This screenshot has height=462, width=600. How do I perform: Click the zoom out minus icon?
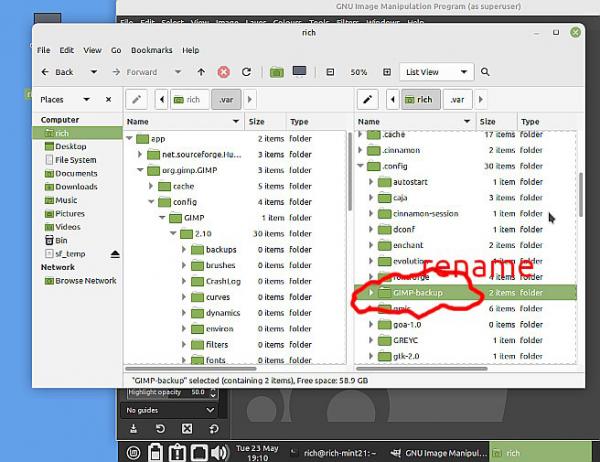pos(330,72)
